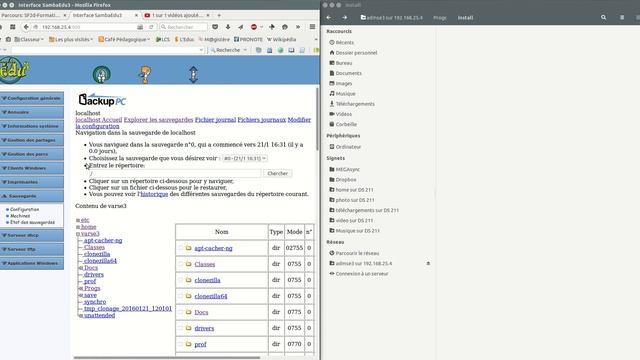This screenshot has width=640, height=360.
Task: Open Corbeille in file manager sidebar
Action: [x=346, y=124]
